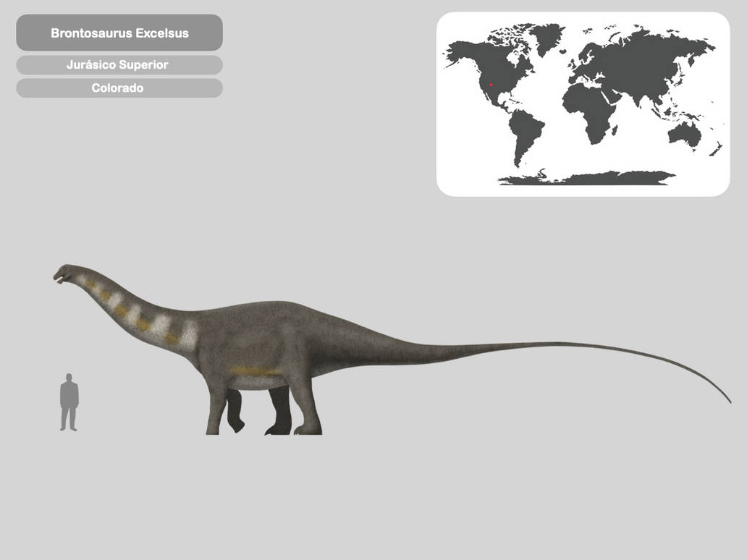Image resolution: width=747 pixels, height=560 pixels.
Task: Click the red location dot on map
Action: tap(491, 85)
